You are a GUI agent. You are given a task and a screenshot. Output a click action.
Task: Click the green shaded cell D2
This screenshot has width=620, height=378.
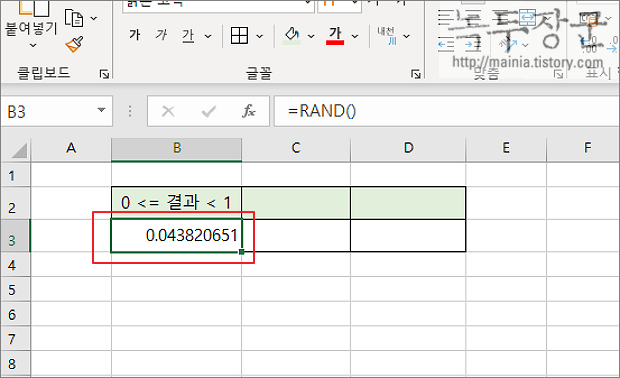point(408,203)
